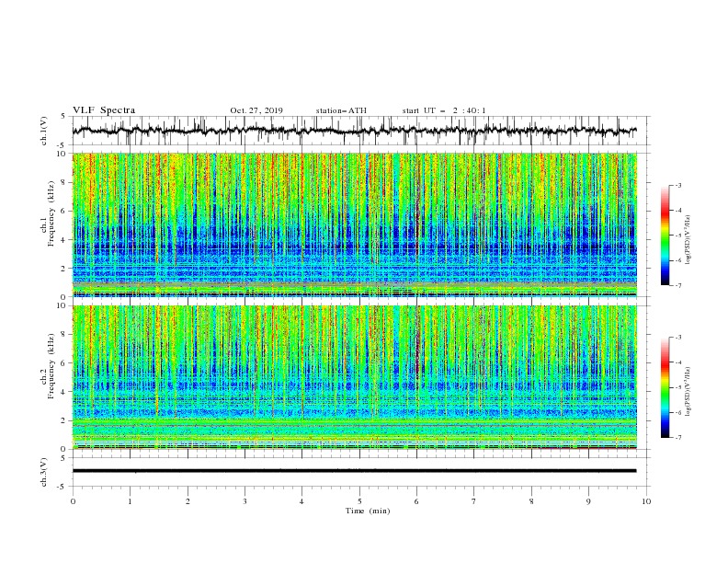Click the time axis tick label "10"
The height and width of the screenshot is (563, 728).
pyautogui.click(x=646, y=501)
